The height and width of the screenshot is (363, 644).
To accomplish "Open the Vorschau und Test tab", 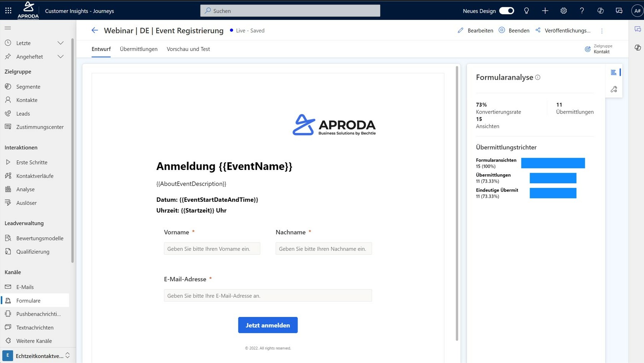I will click(188, 49).
